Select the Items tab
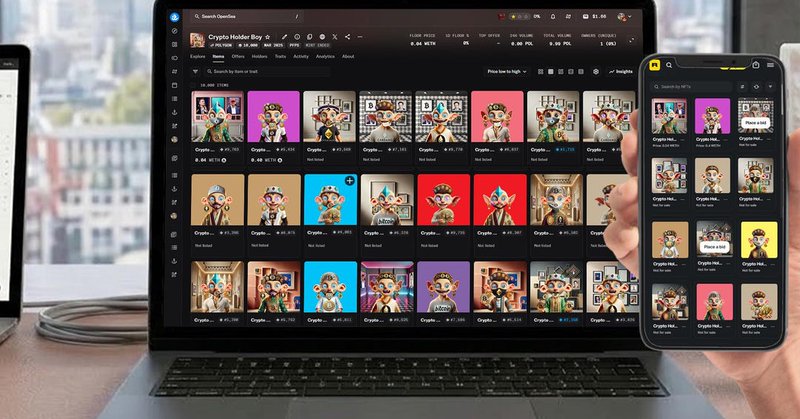 pos(218,56)
